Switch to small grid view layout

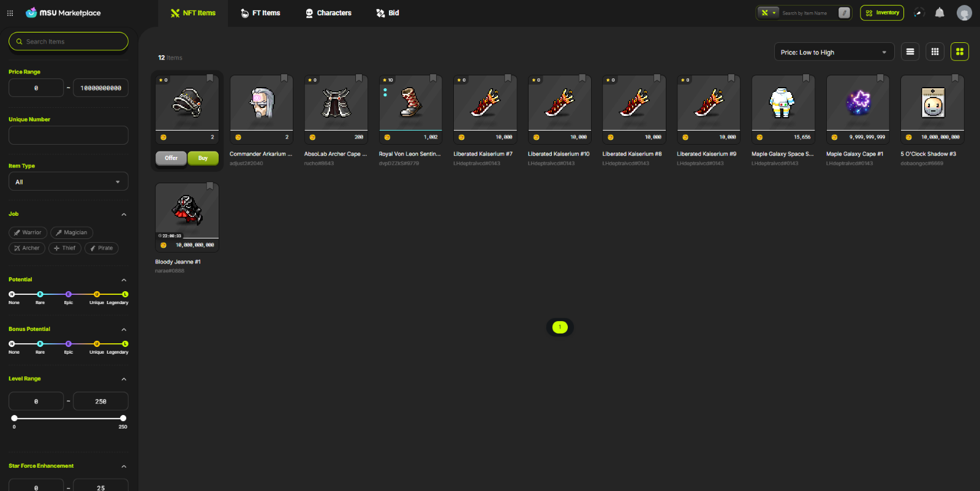(x=935, y=52)
